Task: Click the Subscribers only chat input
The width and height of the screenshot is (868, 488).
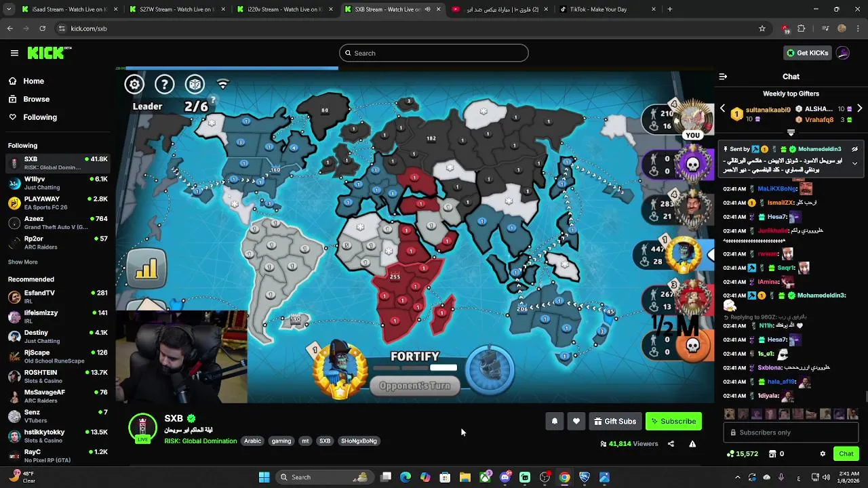Action: click(791, 432)
